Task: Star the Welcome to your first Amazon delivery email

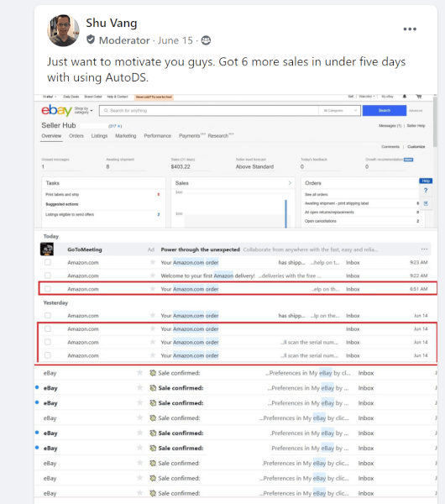Action: (x=153, y=276)
